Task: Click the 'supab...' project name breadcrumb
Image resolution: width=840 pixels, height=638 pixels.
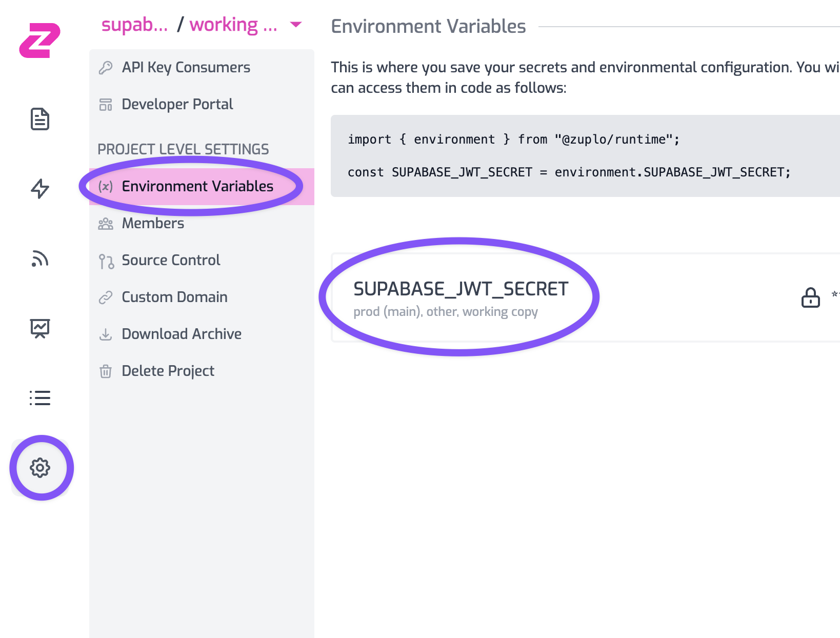Action: pyautogui.click(x=134, y=25)
